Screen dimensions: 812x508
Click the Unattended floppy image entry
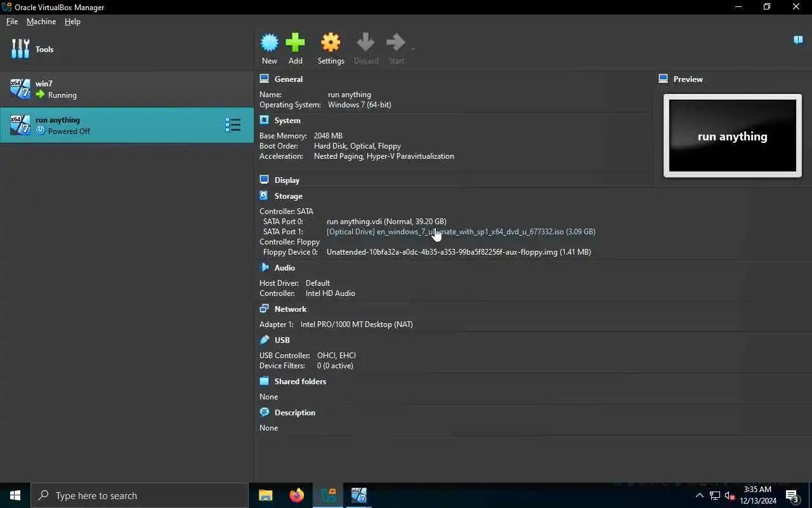pos(459,252)
